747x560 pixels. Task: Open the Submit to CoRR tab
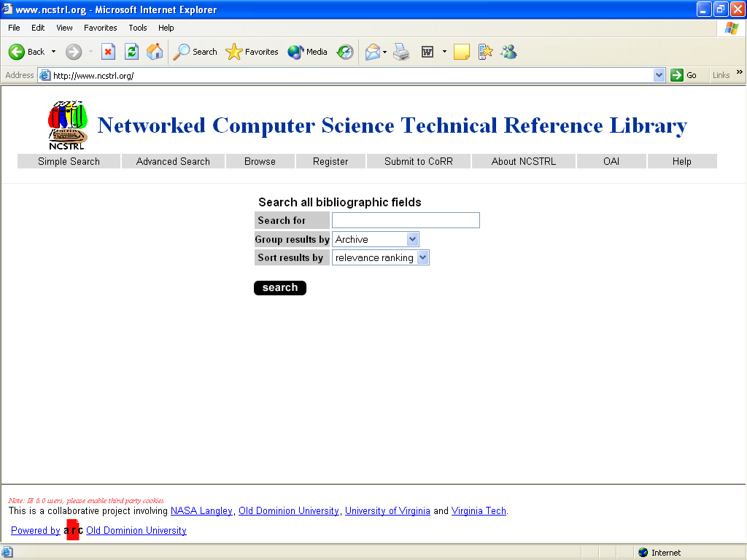tap(418, 161)
